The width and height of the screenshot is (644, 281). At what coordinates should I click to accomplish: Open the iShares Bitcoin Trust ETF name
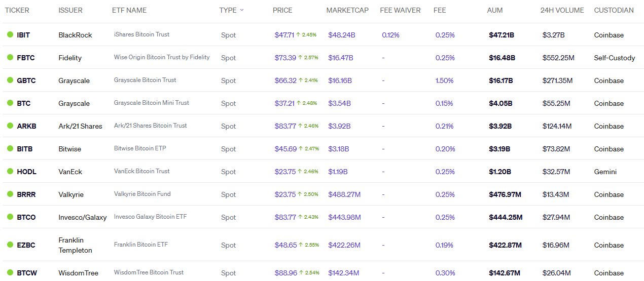[x=141, y=34]
